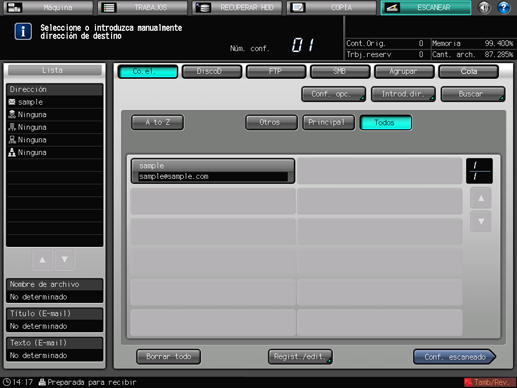
Task: Switch to RECUPERAR HDD tab
Action: [237, 7]
